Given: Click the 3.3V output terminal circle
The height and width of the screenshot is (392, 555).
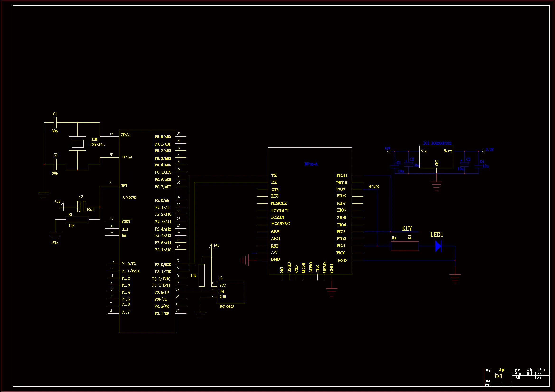Looking at the screenshot, I should 484,151.
